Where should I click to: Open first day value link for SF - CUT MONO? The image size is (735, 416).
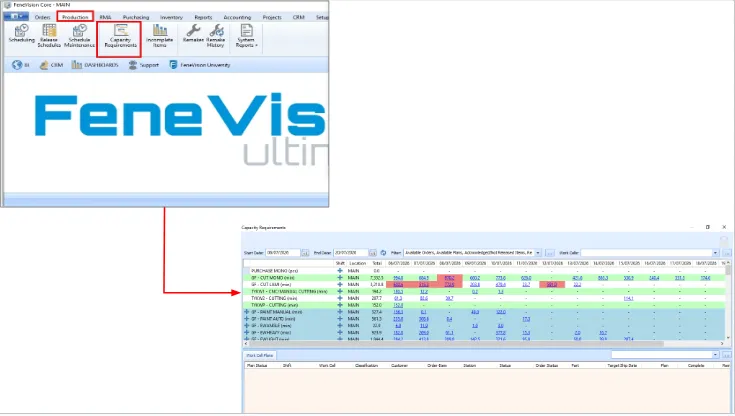pos(398,278)
